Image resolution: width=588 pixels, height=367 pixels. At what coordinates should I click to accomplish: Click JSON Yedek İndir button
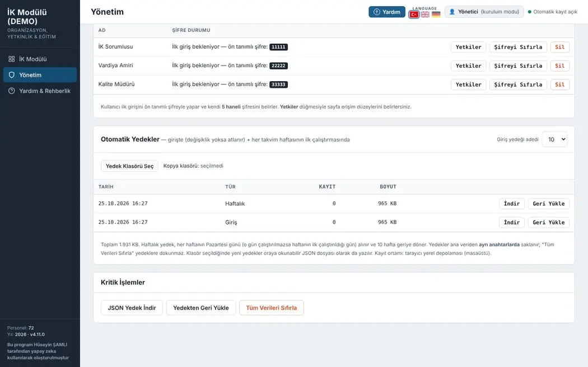(x=132, y=308)
